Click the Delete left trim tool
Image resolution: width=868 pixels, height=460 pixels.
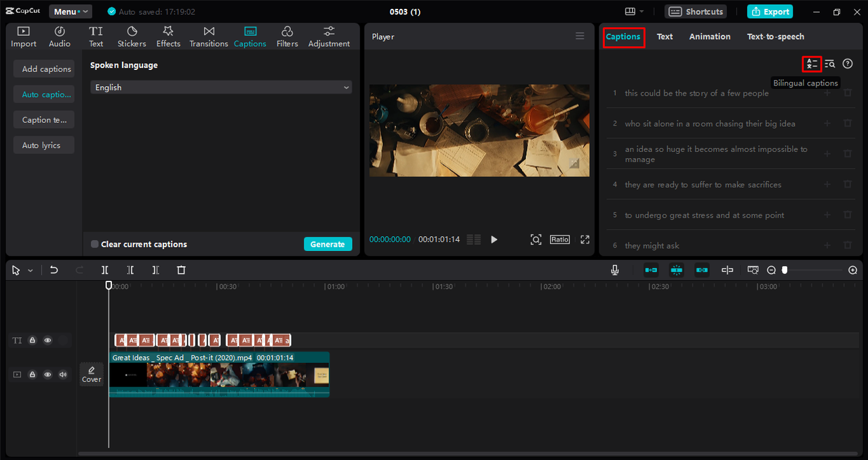130,270
